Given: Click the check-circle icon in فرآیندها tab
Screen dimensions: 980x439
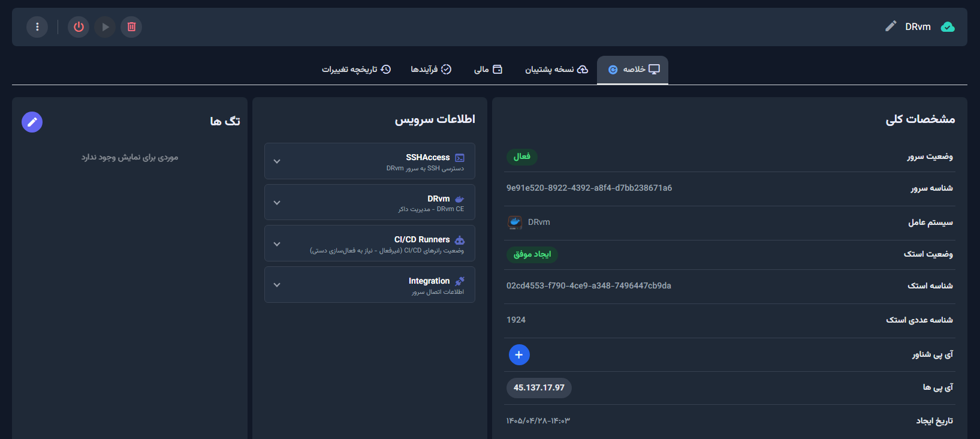Looking at the screenshot, I should point(446,70).
